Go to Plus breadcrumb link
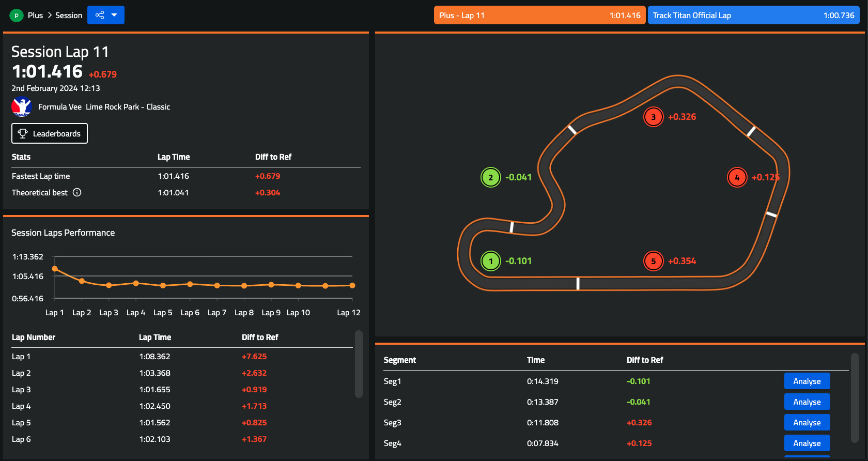 pos(35,16)
